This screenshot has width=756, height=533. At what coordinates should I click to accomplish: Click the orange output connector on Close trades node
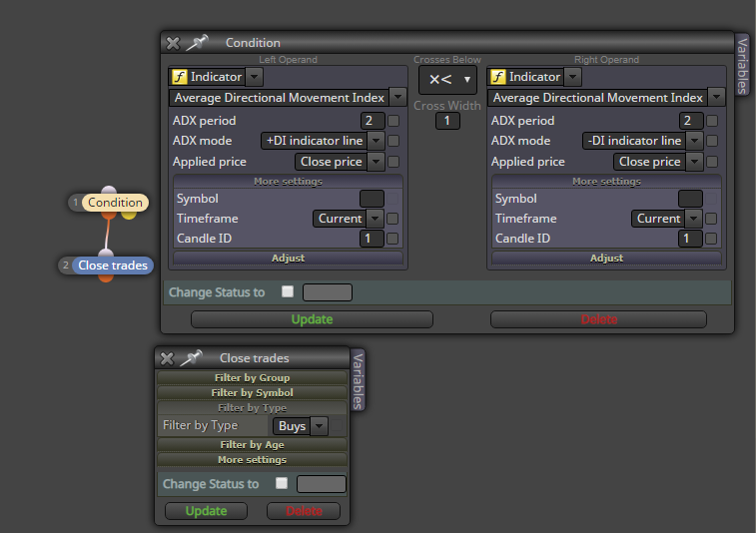click(x=106, y=277)
